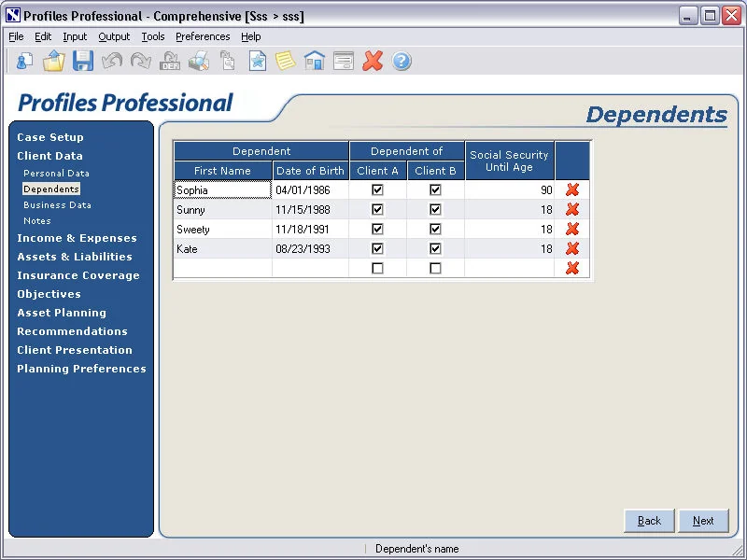This screenshot has height=560, width=747.
Task: Save the case with the floppy disk icon
Action: point(83,61)
